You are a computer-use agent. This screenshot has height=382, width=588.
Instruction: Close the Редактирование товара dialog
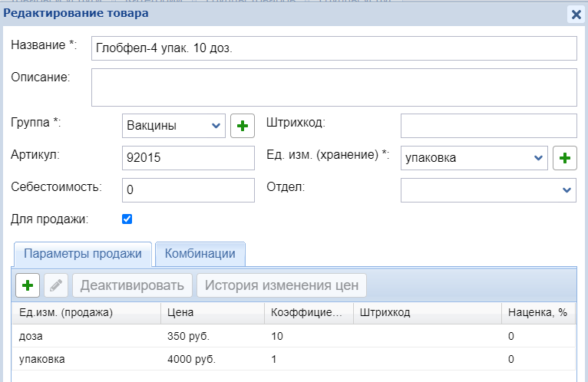point(575,14)
